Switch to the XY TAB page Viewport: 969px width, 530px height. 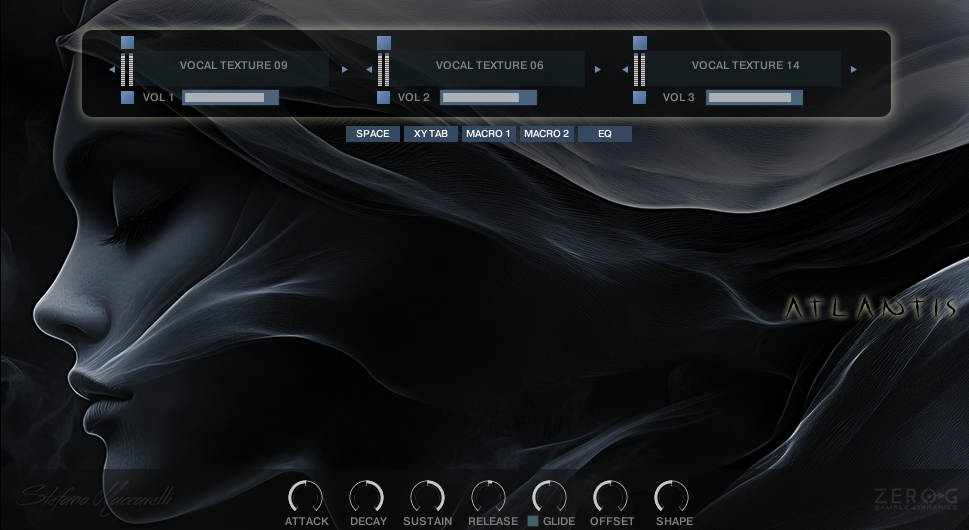click(x=431, y=134)
